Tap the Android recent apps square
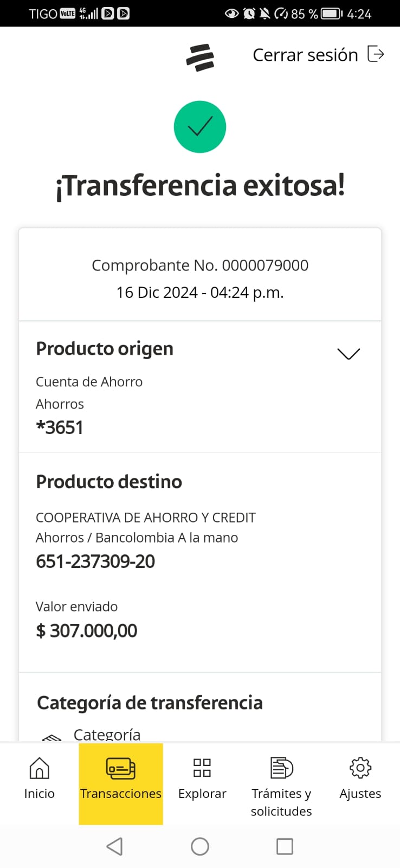400x868 pixels. [285, 846]
